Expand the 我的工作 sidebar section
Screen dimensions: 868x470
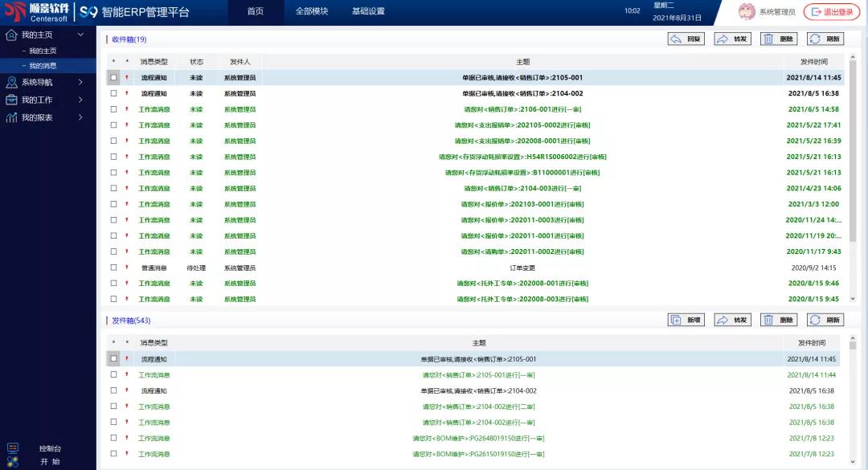pyautogui.click(x=47, y=100)
